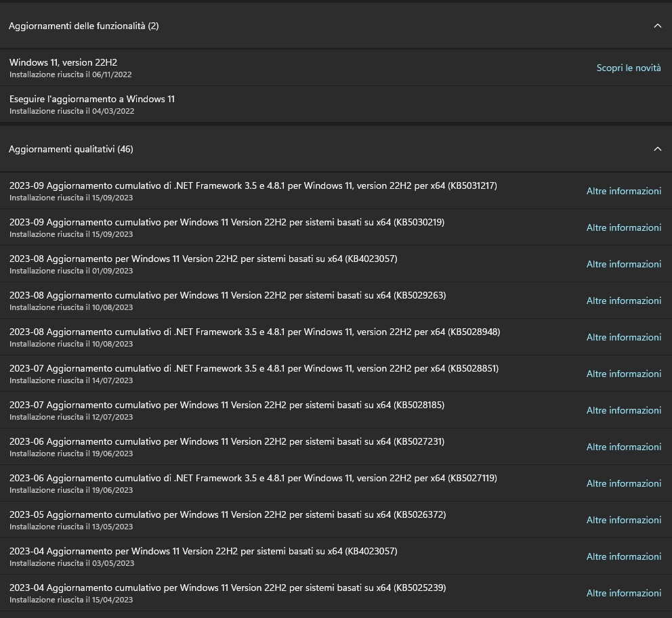This screenshot has width=672, height=618.
Task: Click Altre informazioni for 2023-04 KB4023057 update
Action: click(x=623, y=556)
